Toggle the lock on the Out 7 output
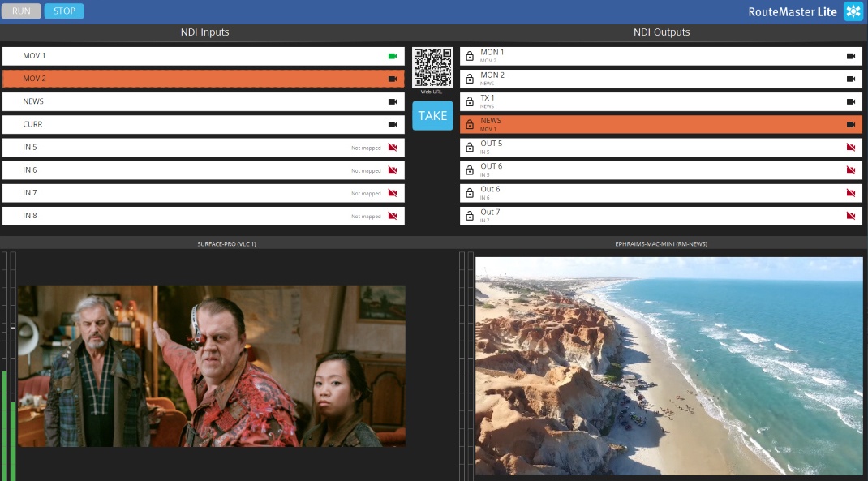This screenshot has width=868, height=481. (470, 216)
